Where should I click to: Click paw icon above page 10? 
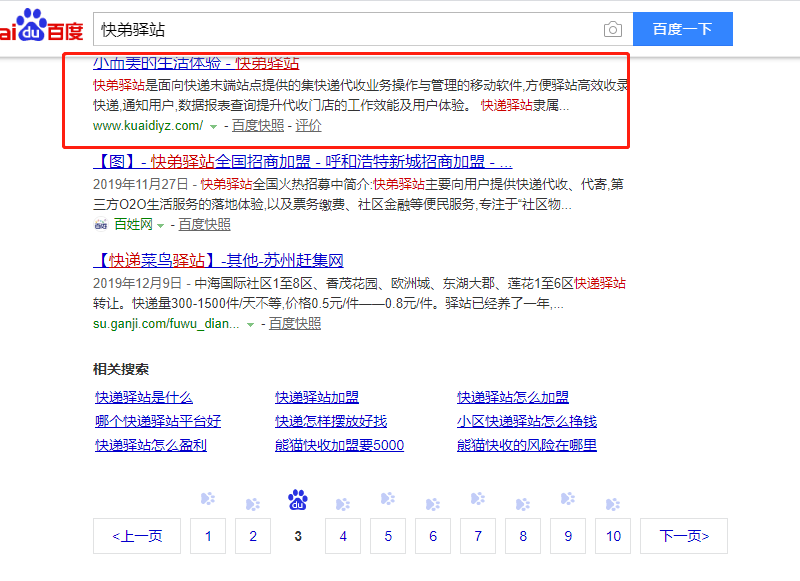tap(613, 504)
